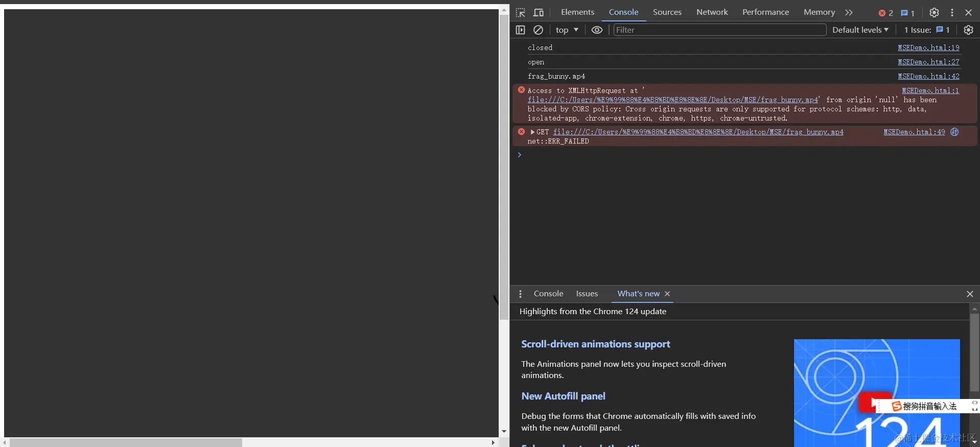This screenshot has height=447, width=980.
Task: Click the Sogou Pinyin input method logo
Action: point(896,406)
